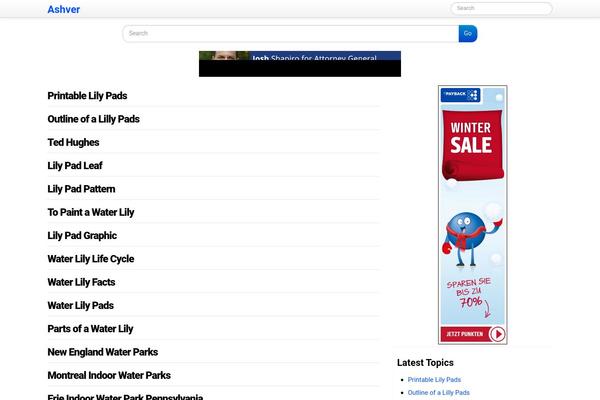This screenshot has height=400, width=600.
Task: Open Printable Lily Pads in Latest Topics
Action: click(x=434, y=380)
